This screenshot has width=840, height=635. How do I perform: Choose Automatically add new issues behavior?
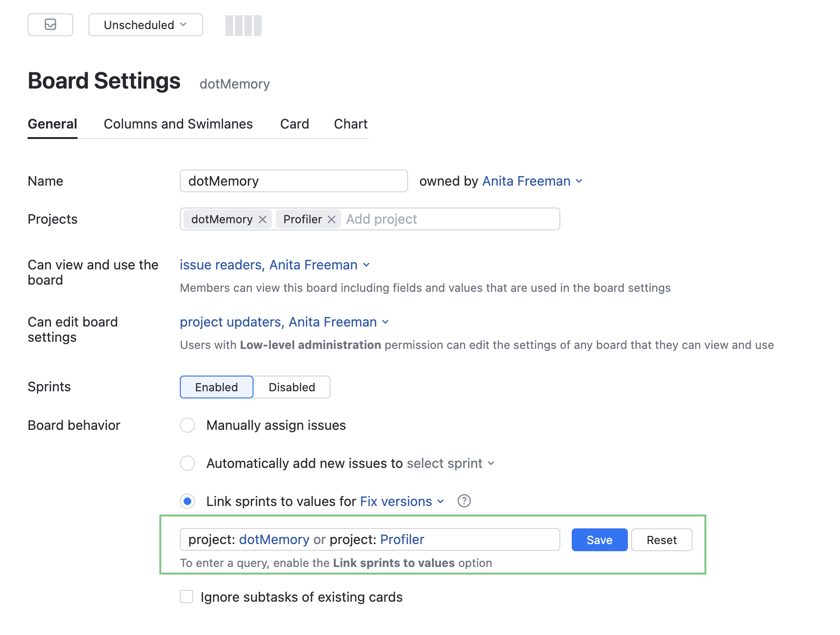pyautogui.click(x=187, y=463)
